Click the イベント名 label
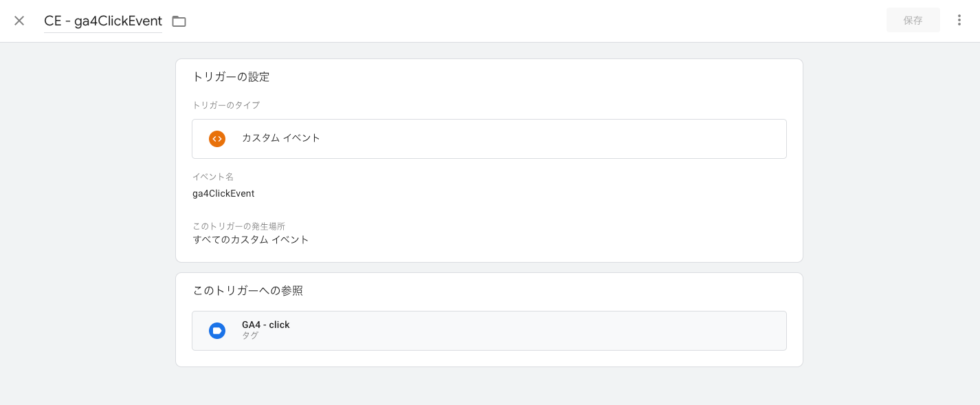 click(x=213, y=177)
